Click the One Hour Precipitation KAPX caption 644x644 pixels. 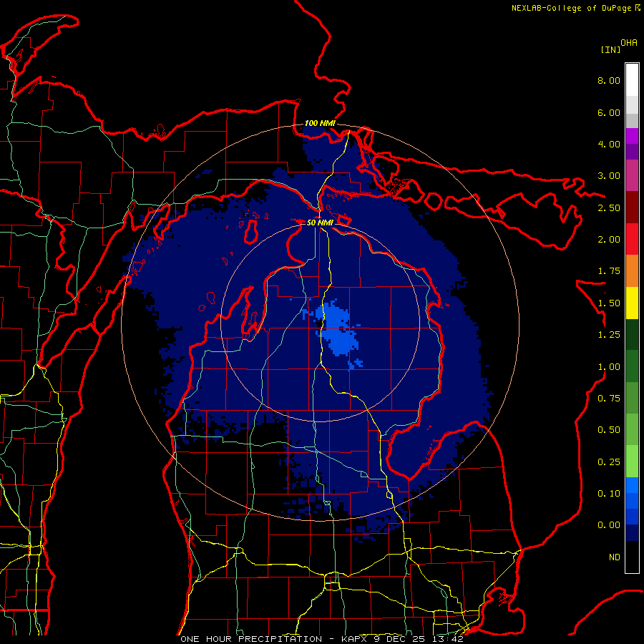coord(322,639)
